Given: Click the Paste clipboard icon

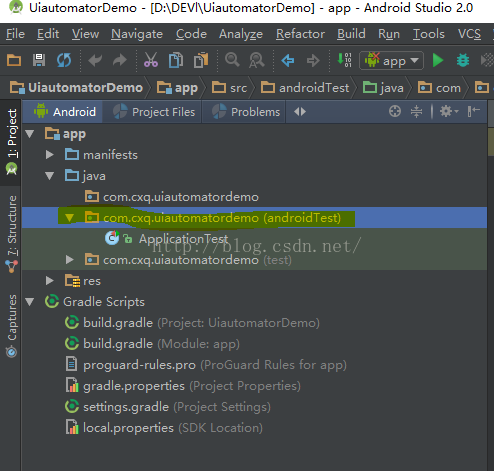Looking at the screenshot, I should tap(201, 60).
